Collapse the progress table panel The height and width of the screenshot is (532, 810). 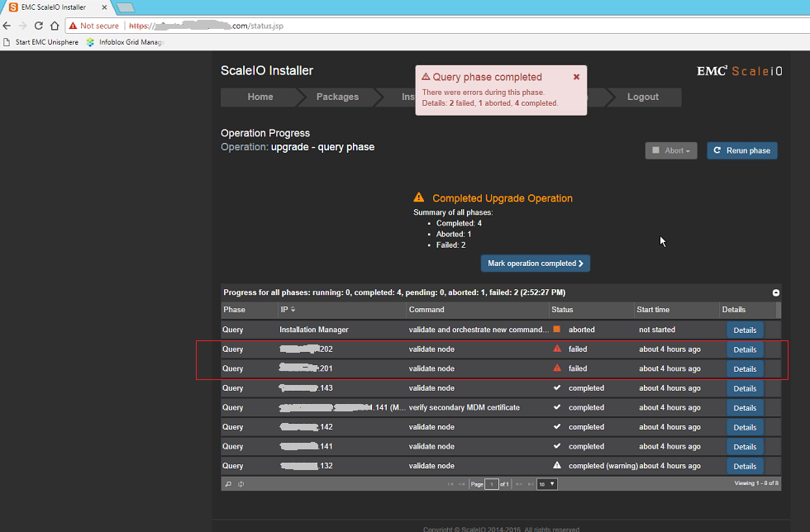coord(775,293)
